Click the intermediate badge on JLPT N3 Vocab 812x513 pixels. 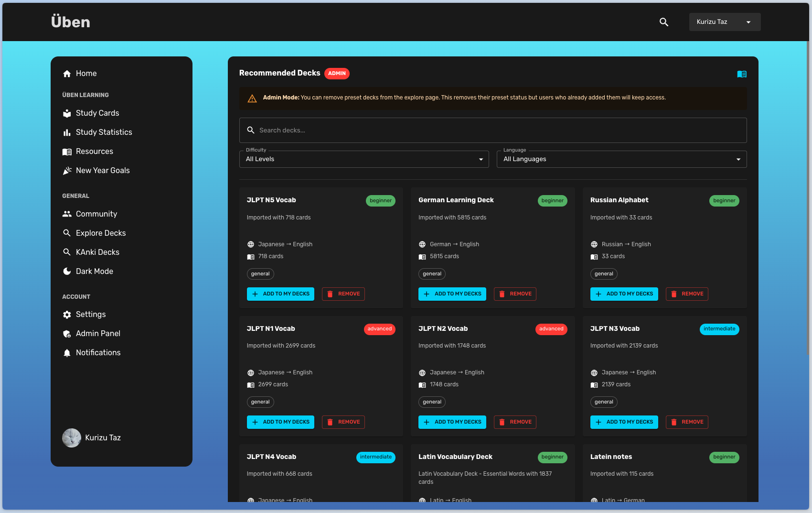pos(719,329)
